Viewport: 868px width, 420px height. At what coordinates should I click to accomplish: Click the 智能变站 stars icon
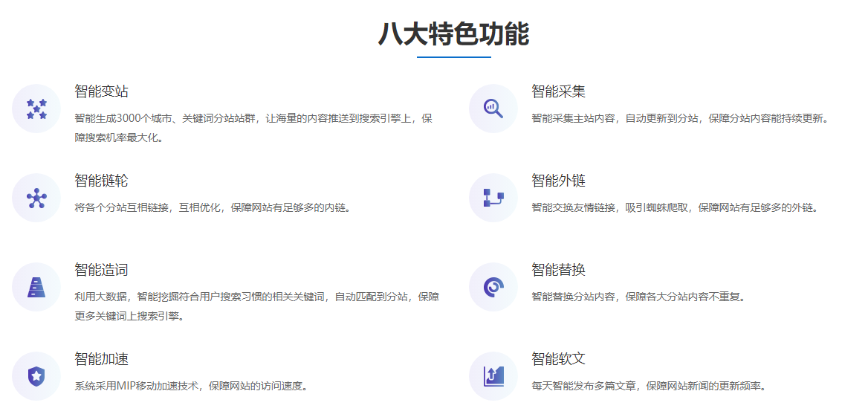click(36, 109)
